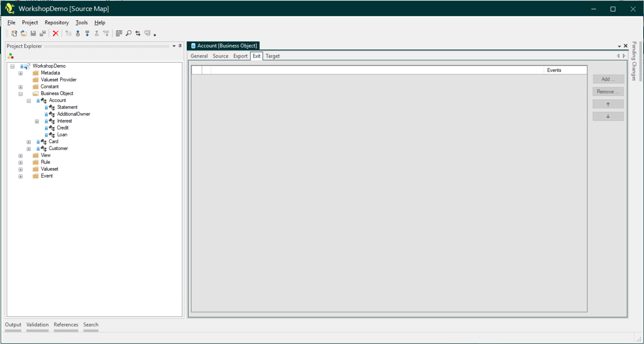Delete the selected item with the red X
Viewport: 644px width, 344px height.
56,33
